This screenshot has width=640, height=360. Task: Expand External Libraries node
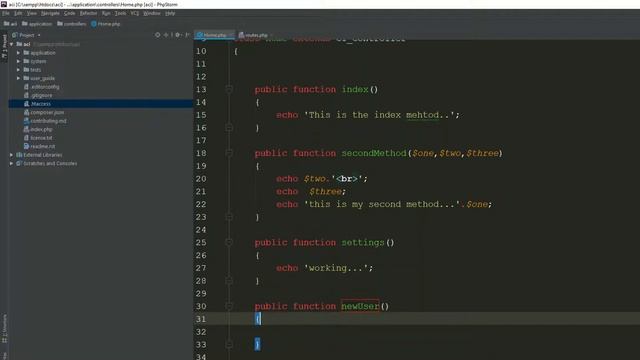click(x=11, y=155)
